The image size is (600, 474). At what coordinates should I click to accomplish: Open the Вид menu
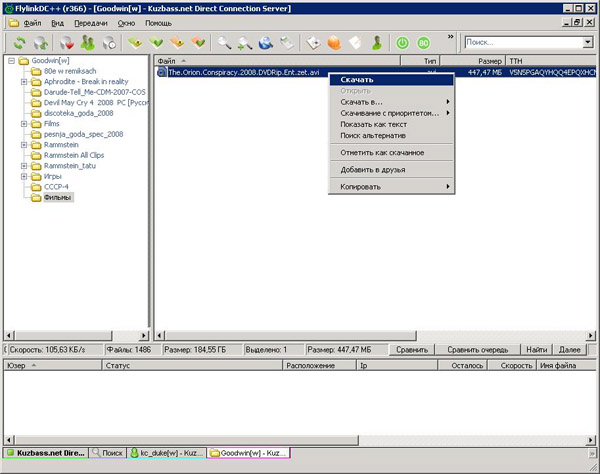57,23
